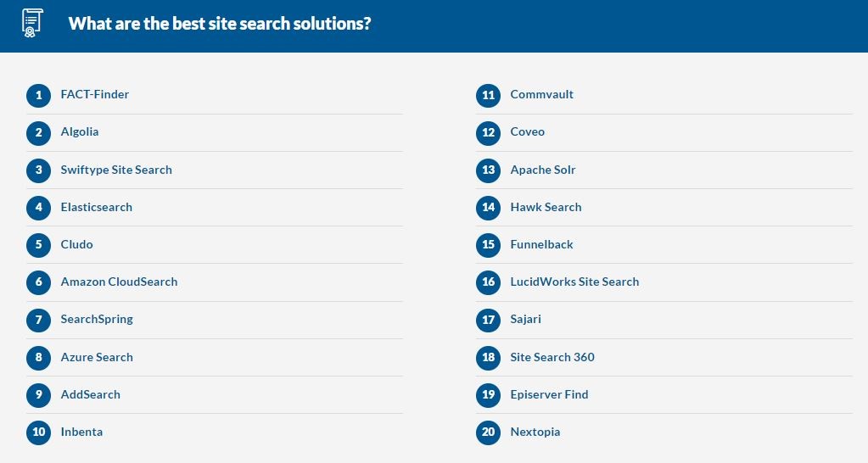
Task: Select Swiftype Site Search entry
Action: tap(116, 170)
